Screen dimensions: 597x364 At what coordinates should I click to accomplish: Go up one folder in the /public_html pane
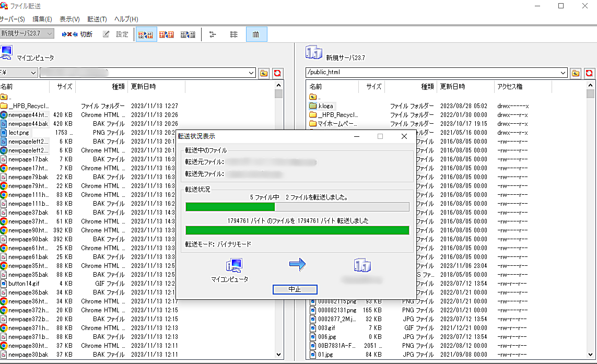coord(575,73)
